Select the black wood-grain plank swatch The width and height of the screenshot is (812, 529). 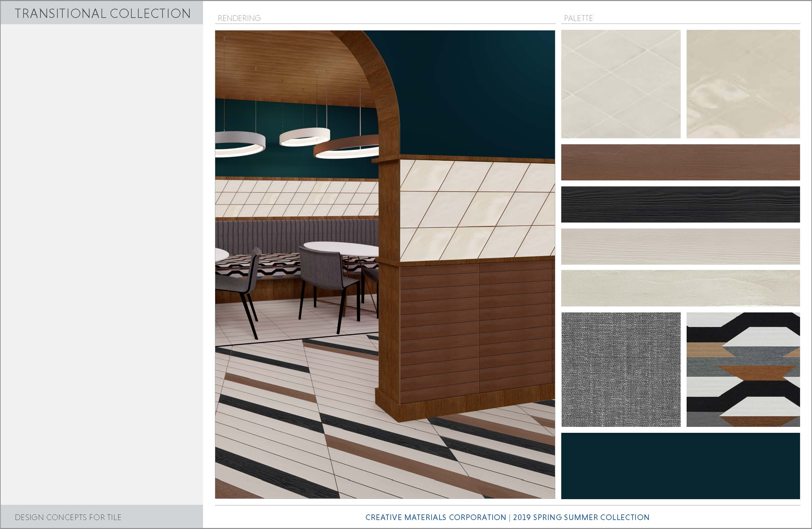[680, 204]
